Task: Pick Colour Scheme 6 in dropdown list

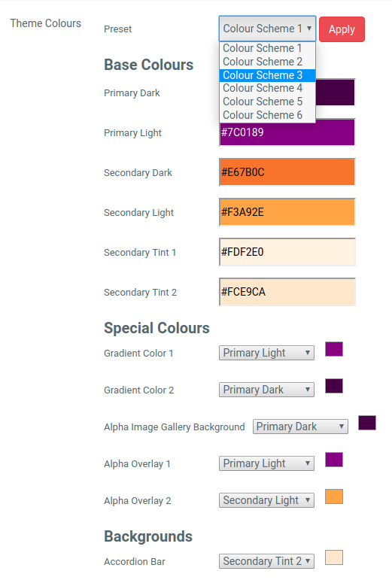Action: pos(267,115)
